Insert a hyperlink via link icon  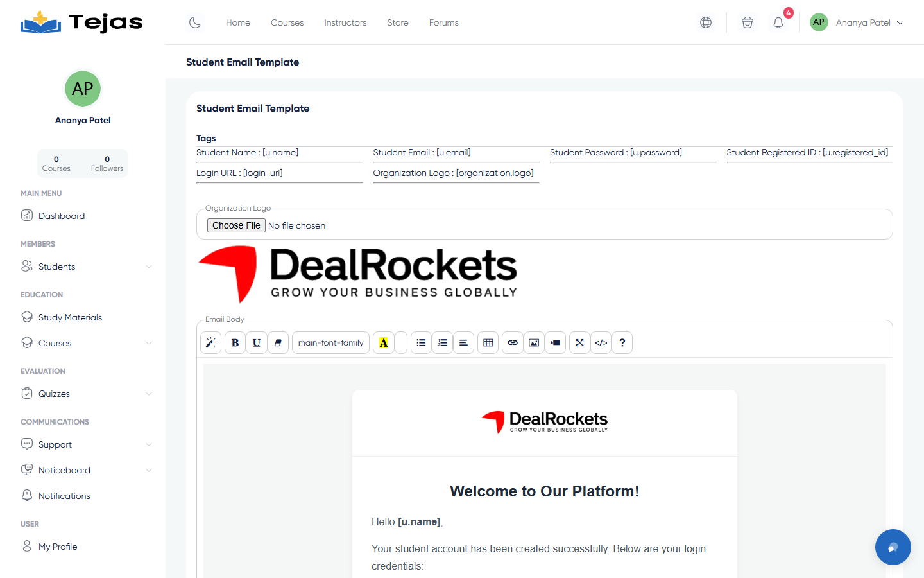513,343
